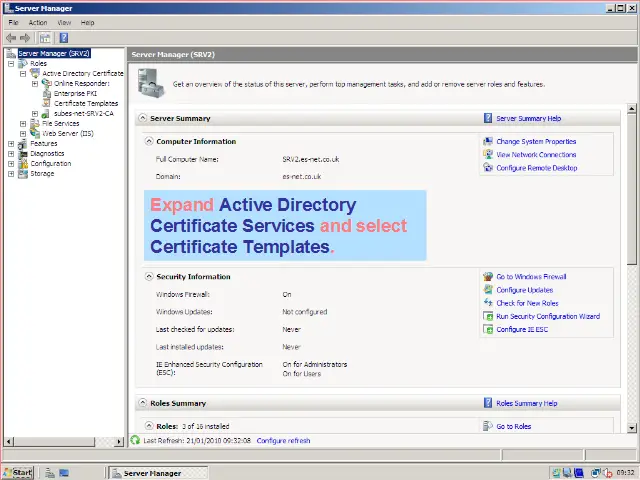This screenshot has height=480, width=640.
Task: Click the Server Summary Help icon
Action: click(x=488, y=118)
